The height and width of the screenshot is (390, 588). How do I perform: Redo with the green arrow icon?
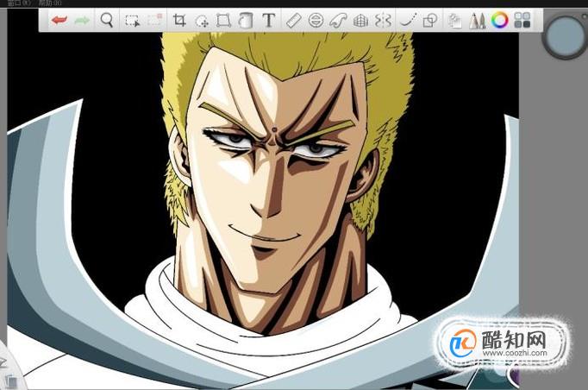pos(82,20)
